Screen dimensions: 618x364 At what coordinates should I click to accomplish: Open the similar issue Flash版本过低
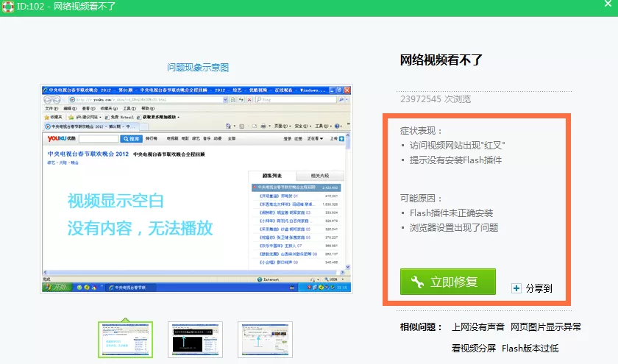tap(530, 349)
